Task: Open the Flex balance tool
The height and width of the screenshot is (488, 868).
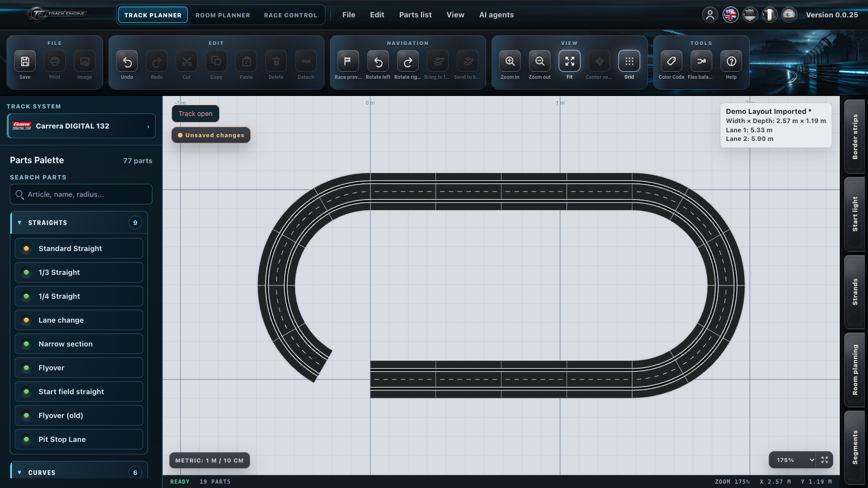Action: (x=701, y=61)
